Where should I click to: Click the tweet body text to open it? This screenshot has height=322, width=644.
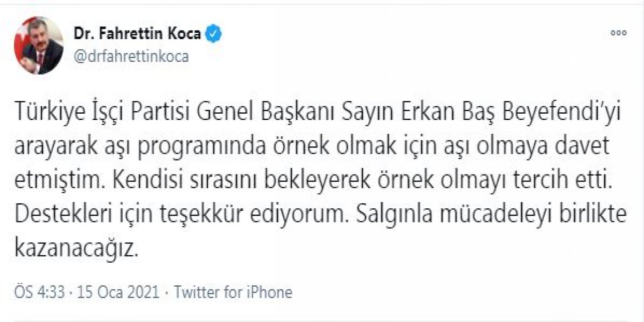point(302,176)
